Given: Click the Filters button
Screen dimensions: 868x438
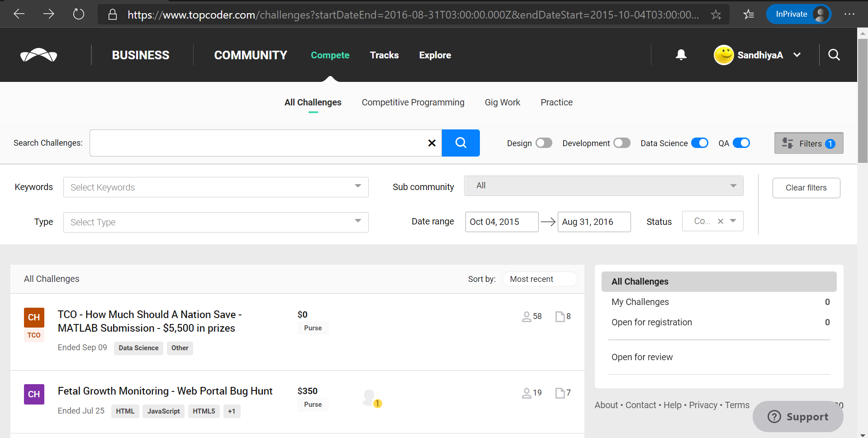Looking at the screenshot, I should tap(809, 143).
